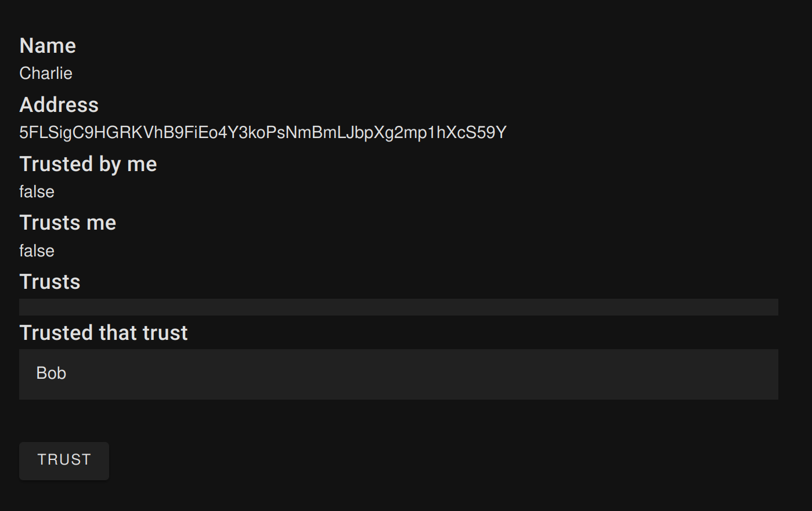812x511 pixels.
Task: Click the standalone Trusts heading
Action: click(50, 282)
